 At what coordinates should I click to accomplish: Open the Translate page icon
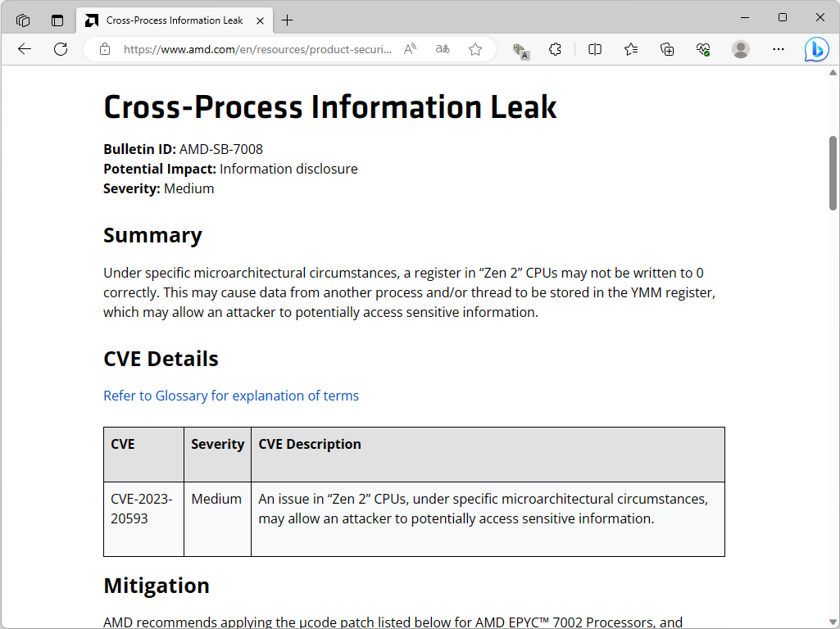click(x=443, y=49)
